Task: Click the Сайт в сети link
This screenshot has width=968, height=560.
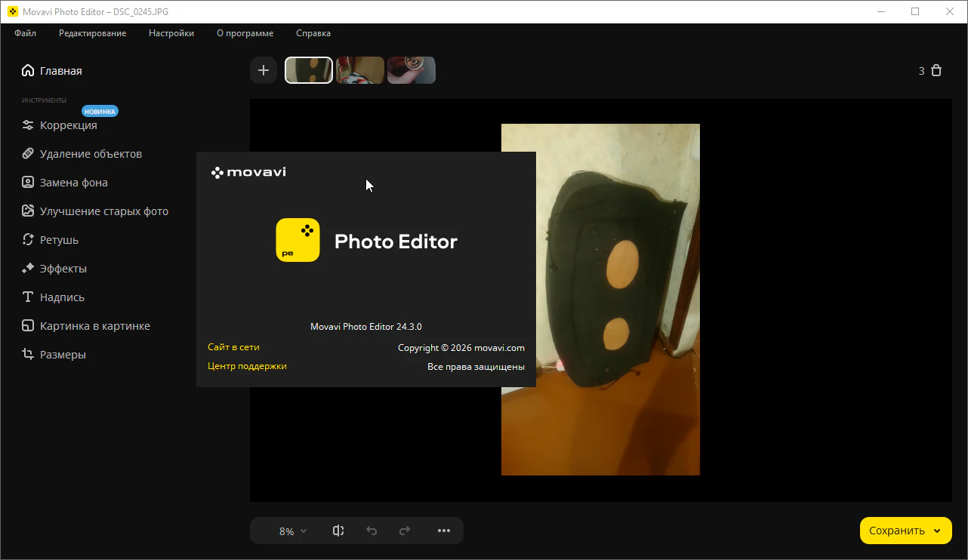Action: point(233,347)
